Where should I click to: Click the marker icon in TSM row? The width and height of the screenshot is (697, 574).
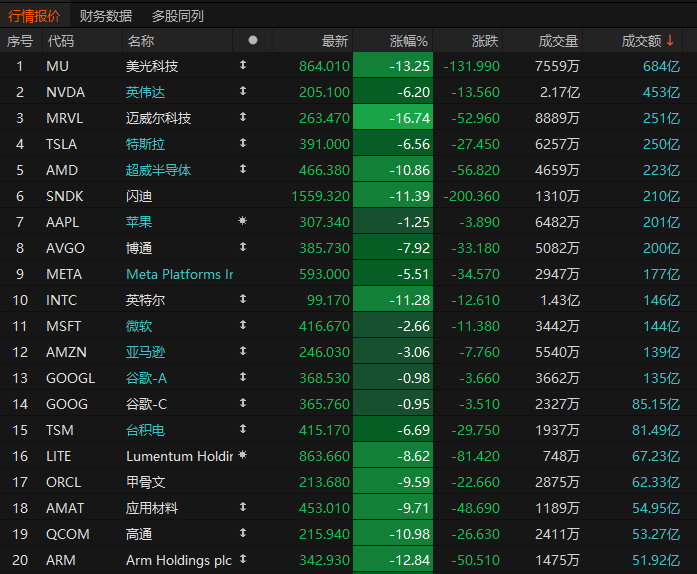[x=243, y=429]
